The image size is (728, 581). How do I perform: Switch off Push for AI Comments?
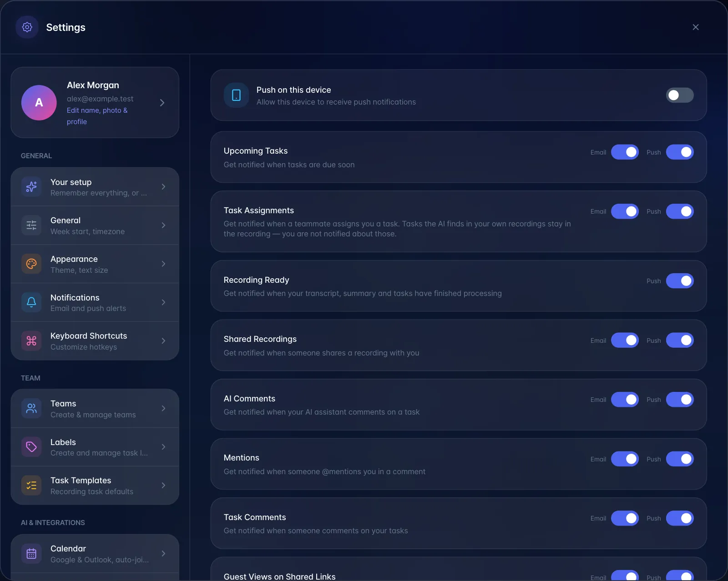(680, 400)
